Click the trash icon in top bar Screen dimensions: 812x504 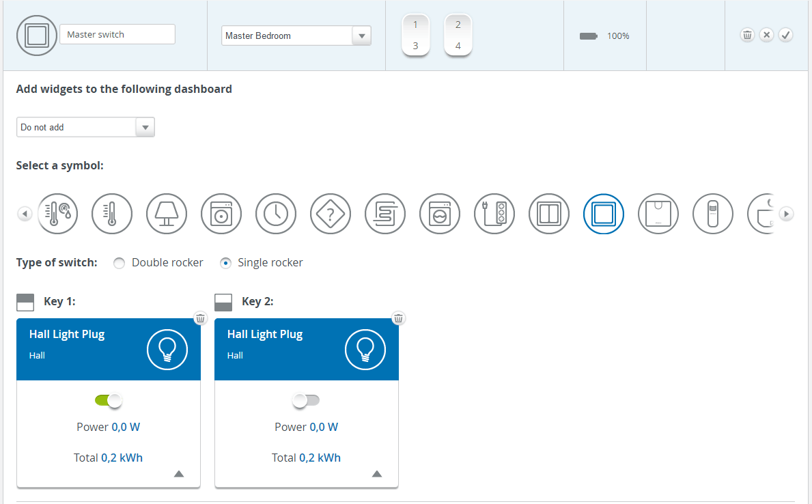click(x=747, y=35)
